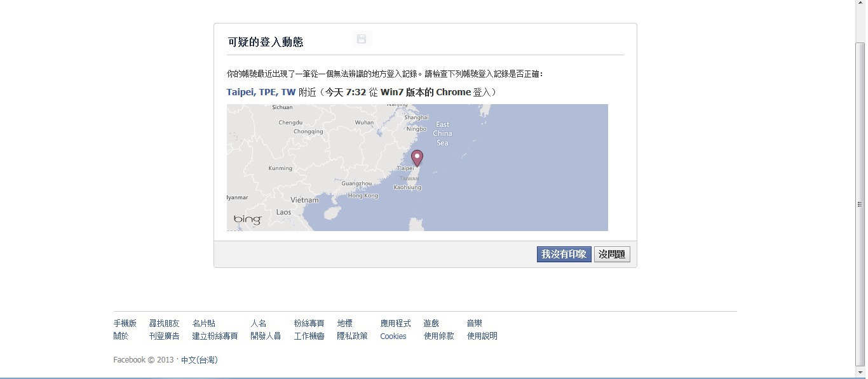The width and height of the screenshot is (868, 379).
Task: Click the login location map image
Action: [x=417, y=168]
